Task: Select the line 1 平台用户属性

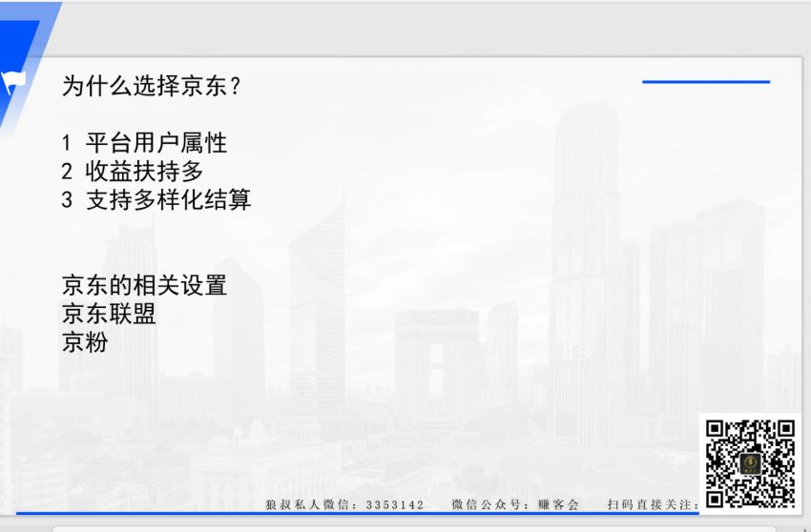Action: pos(144,143)
